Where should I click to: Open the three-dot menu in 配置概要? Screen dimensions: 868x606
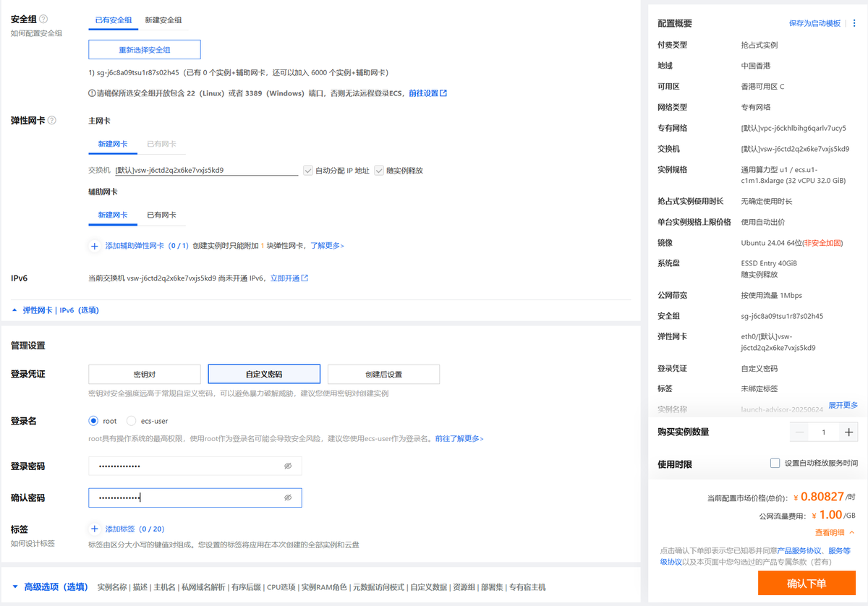point(854,24)
